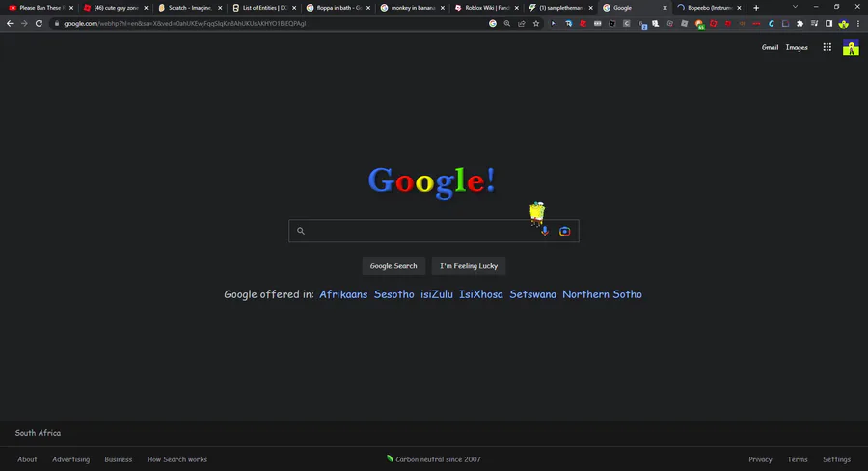Switch to the Roblox Wiki tab

click(x=487, y=8)
